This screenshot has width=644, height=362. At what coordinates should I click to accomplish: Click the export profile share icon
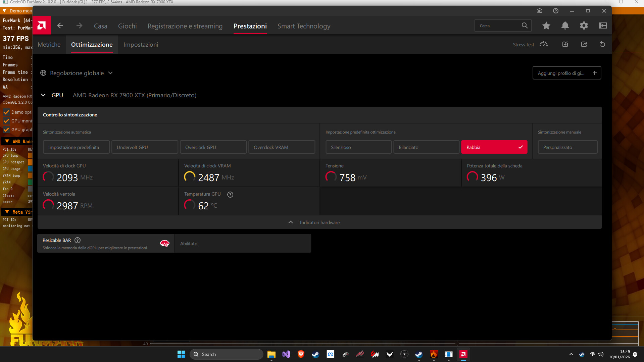point(584,44)
